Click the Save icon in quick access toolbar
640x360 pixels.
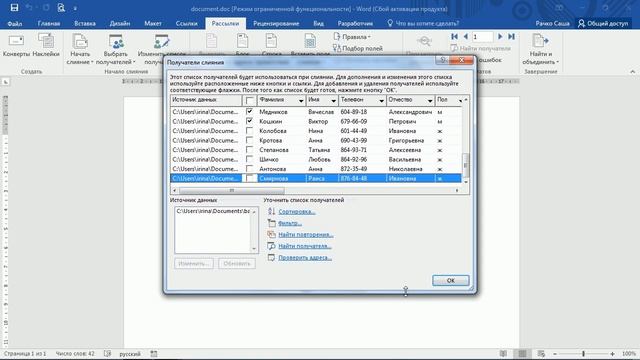(14, 8)
